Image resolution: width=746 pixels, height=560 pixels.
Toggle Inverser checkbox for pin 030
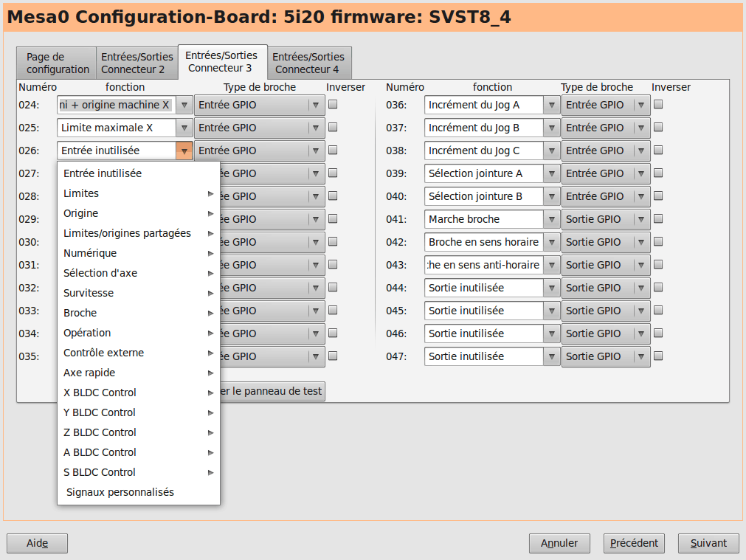point(333,242)
